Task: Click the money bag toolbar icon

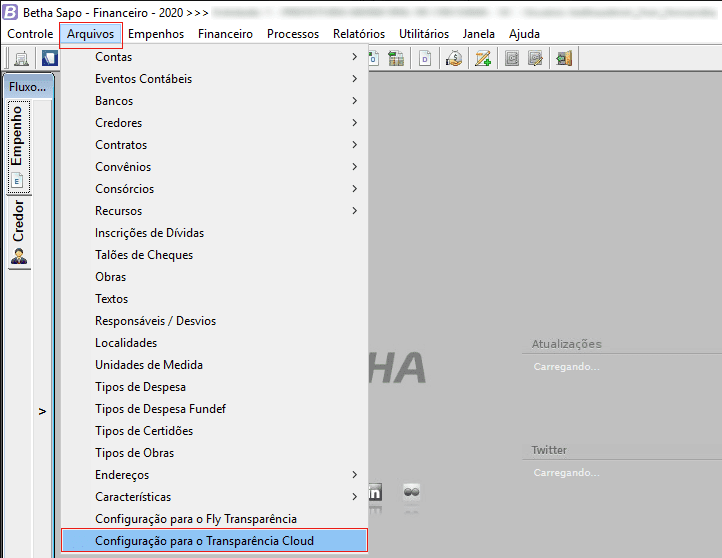Action: (x=454, y=58)
